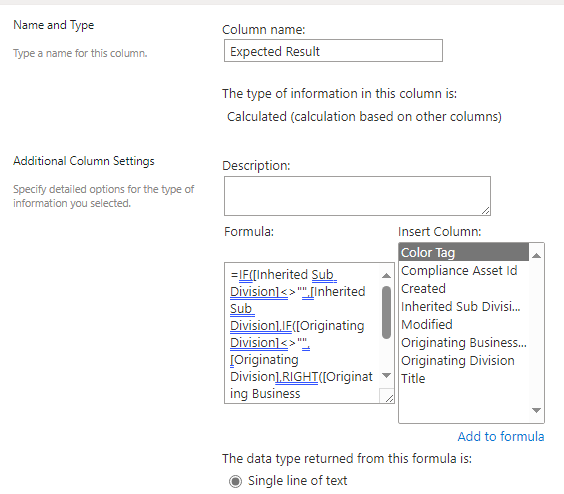Click the Description box resize handle
The width and height of the screenshot is (564, 494).
[486, 211]
